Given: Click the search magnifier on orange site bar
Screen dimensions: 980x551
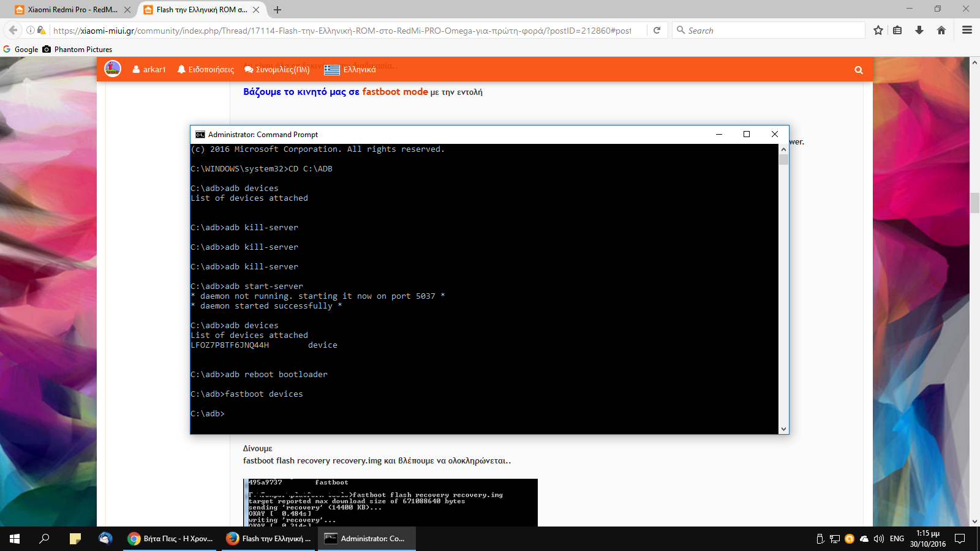Looking at the screenshot, I should pos(859,70).
